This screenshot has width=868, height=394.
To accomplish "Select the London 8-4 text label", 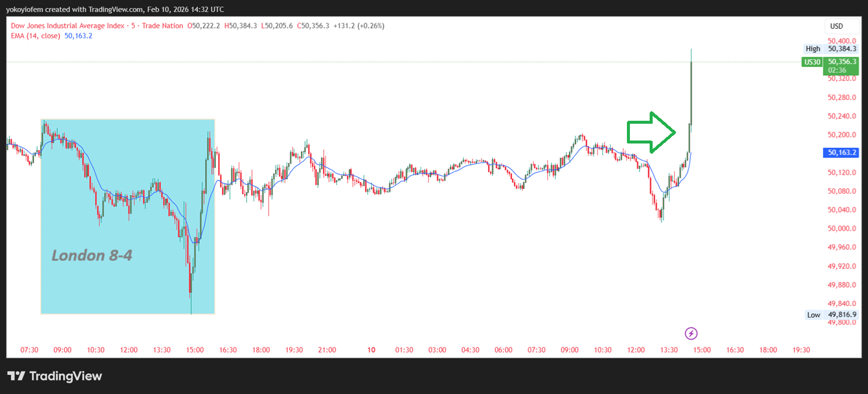I will [92, 256].
